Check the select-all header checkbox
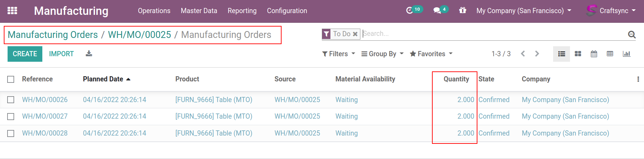 (x=11, y=79)
